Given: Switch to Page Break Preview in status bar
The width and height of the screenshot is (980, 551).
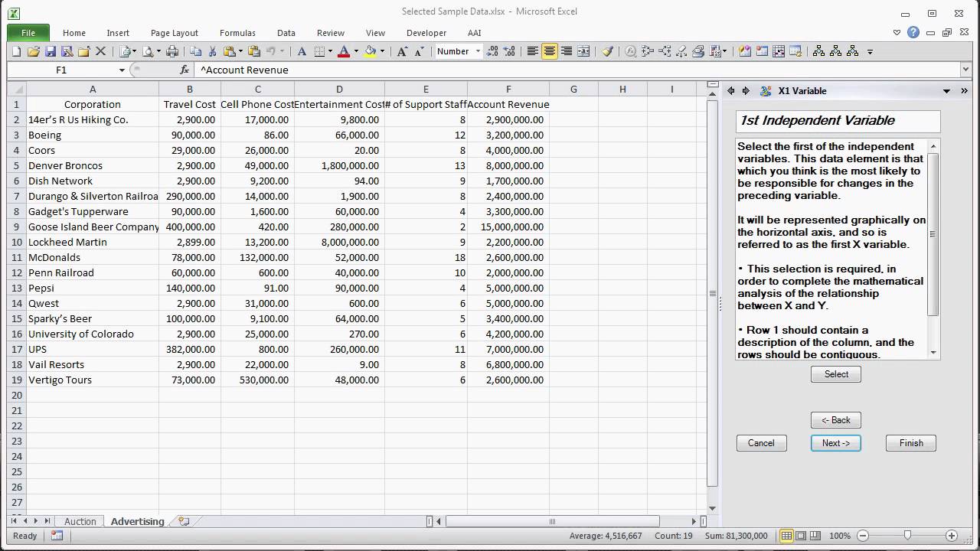Looking at the screenshot, I should (815, 536).
